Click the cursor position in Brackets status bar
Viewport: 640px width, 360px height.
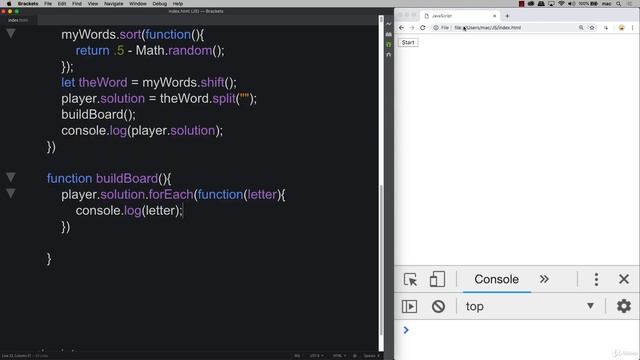[x=16, y=356]
